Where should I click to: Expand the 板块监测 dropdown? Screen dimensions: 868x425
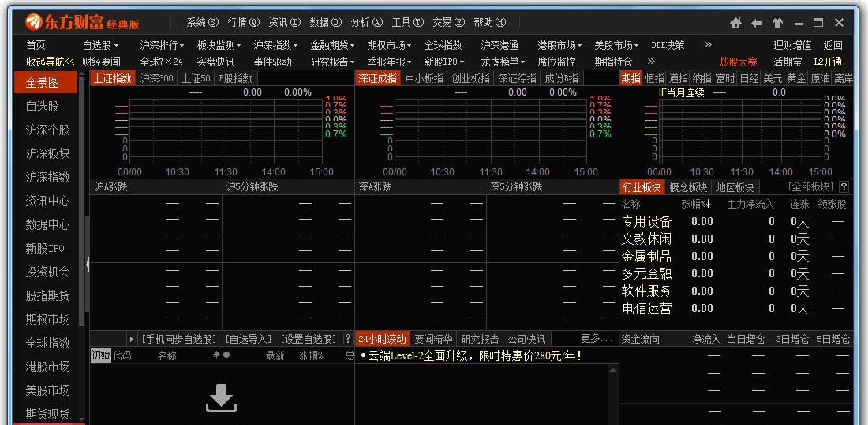(x=219, y=45)
